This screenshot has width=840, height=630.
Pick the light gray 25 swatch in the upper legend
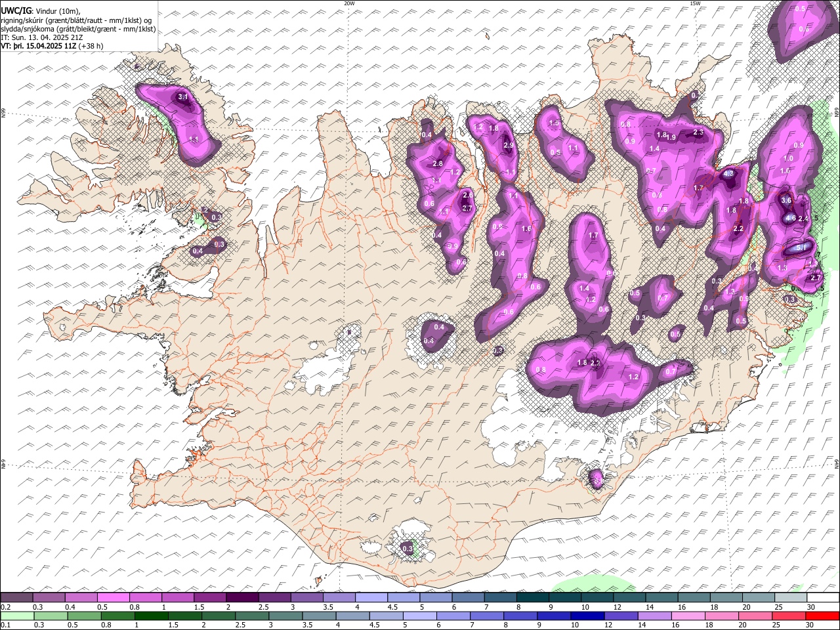tap(790, 597)
